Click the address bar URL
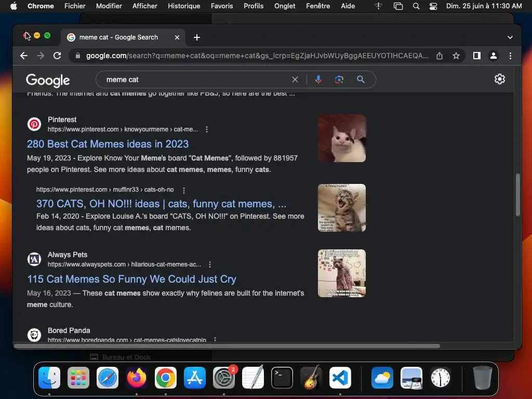532x399 pixels. (257, 56)
